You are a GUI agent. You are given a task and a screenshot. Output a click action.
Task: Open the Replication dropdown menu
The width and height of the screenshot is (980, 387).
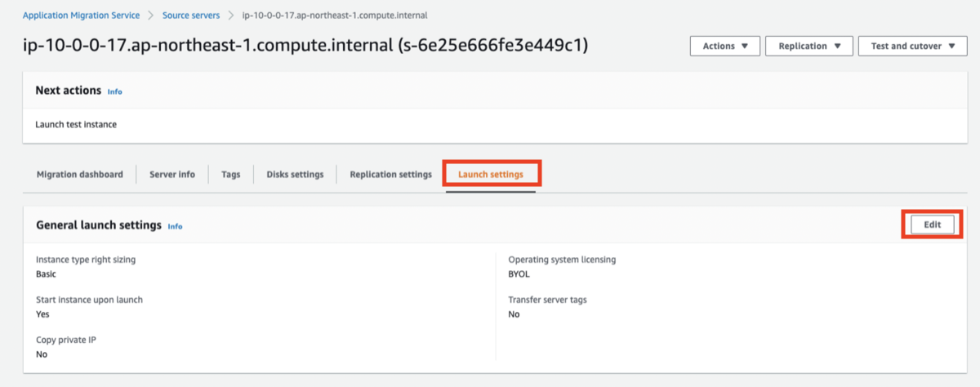(x=809, y=46)
